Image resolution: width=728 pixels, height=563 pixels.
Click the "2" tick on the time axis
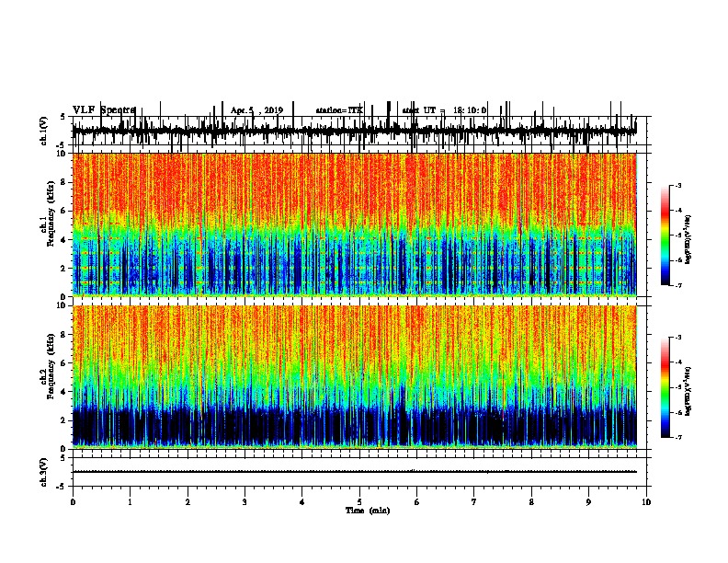tap(188, 502)
